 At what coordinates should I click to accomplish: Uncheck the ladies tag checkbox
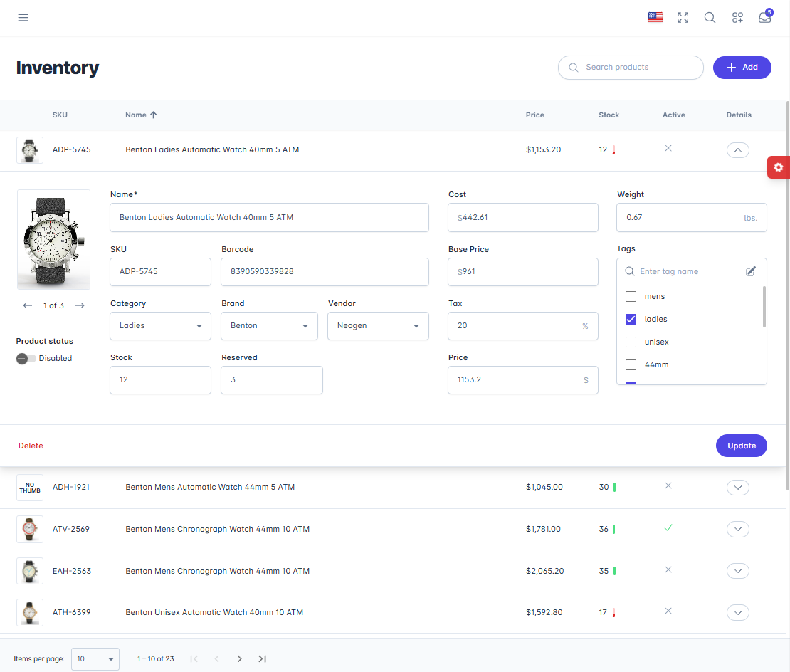tap(631, 319)
